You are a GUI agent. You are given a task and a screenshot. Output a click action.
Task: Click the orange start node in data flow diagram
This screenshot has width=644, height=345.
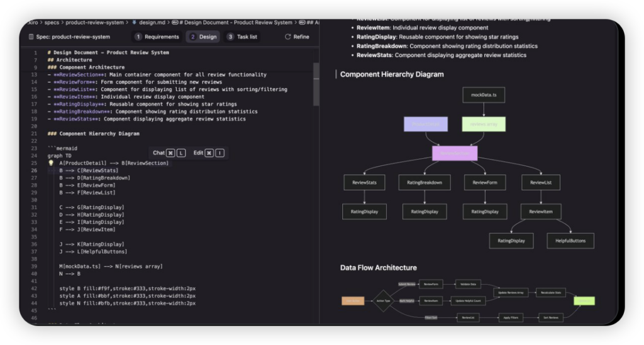point(353,301)
